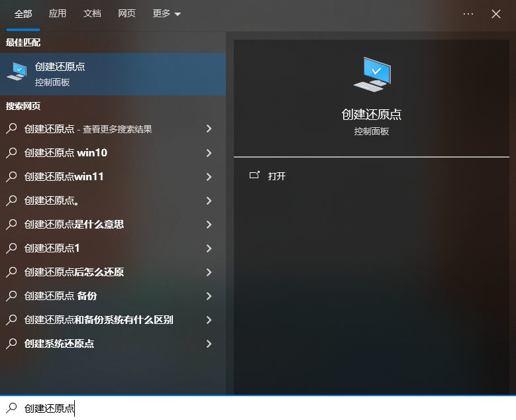Click the 创建还原点 best match computer icon
Screen dimensions: 516x420
[x=16, y=74]
